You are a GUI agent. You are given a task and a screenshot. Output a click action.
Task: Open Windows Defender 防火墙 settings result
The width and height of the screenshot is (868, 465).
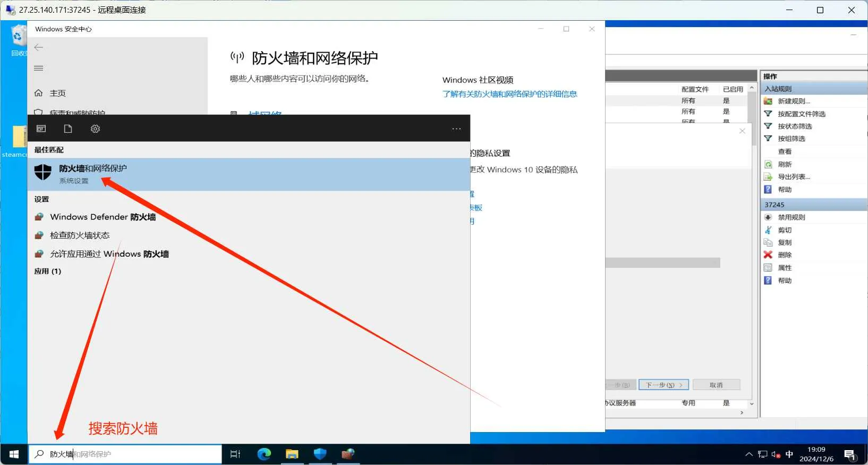(103, 217)
